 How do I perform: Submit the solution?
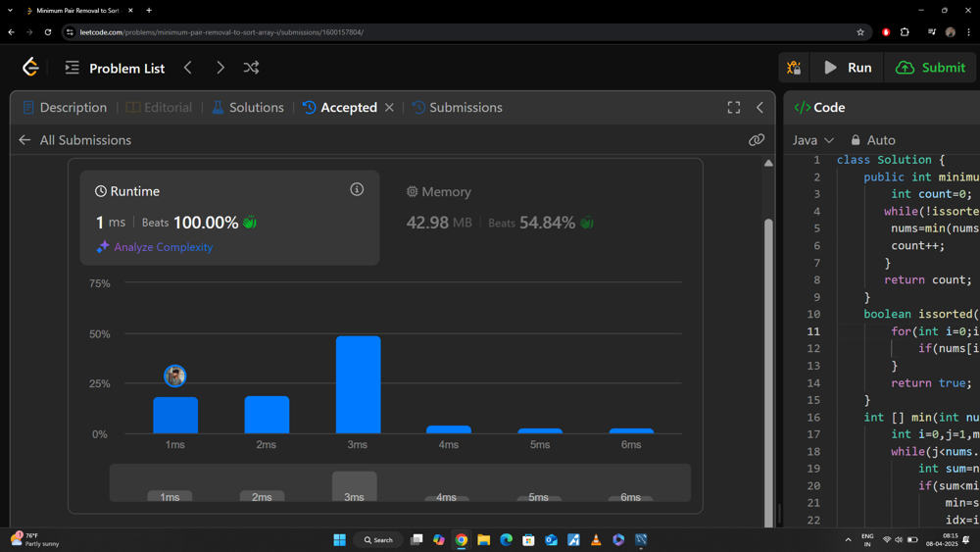point(931,68)
